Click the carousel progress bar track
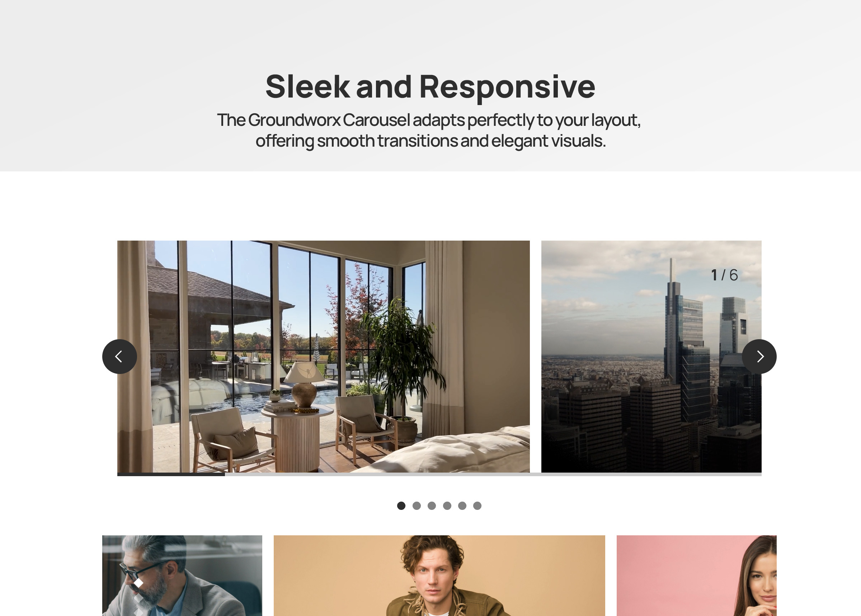 click(x=439, y=474)
